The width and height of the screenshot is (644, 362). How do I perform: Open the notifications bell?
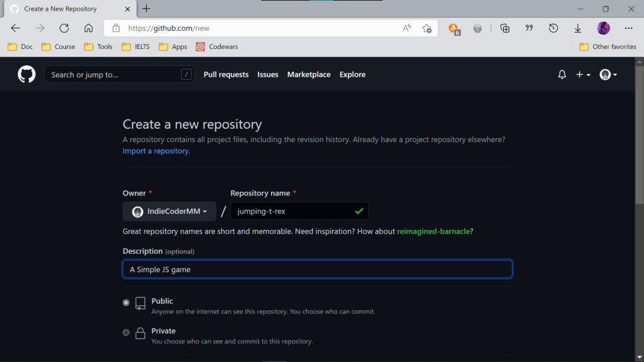coord(562,75)
